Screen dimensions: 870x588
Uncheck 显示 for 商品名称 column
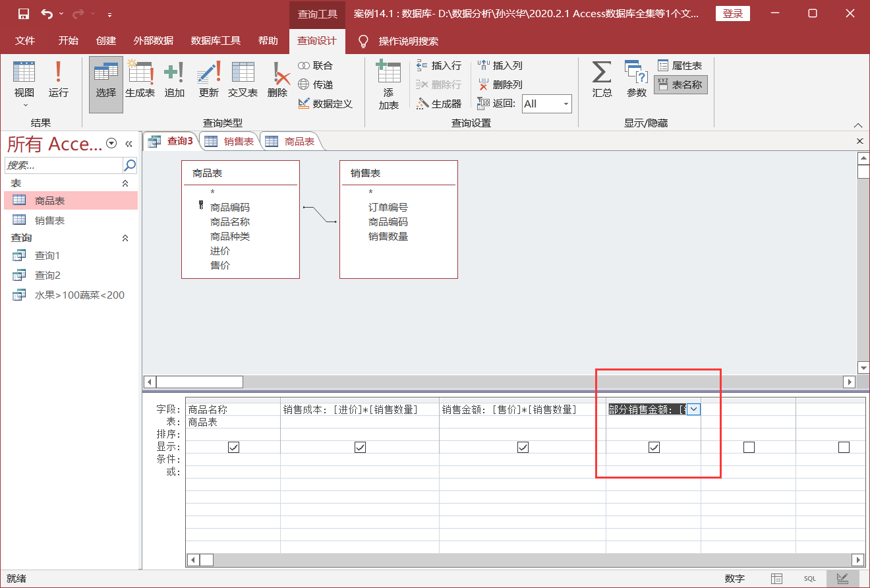pos(233,447)
